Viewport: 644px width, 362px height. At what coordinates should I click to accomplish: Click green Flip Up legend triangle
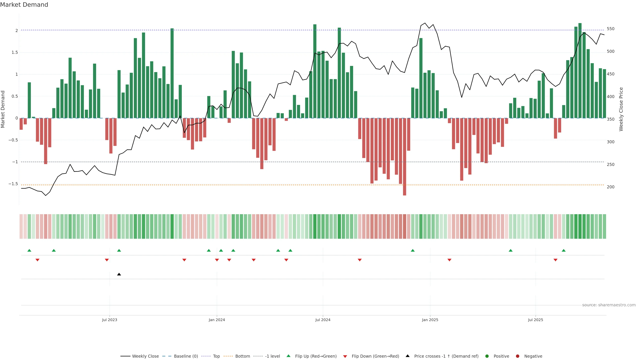288,356
